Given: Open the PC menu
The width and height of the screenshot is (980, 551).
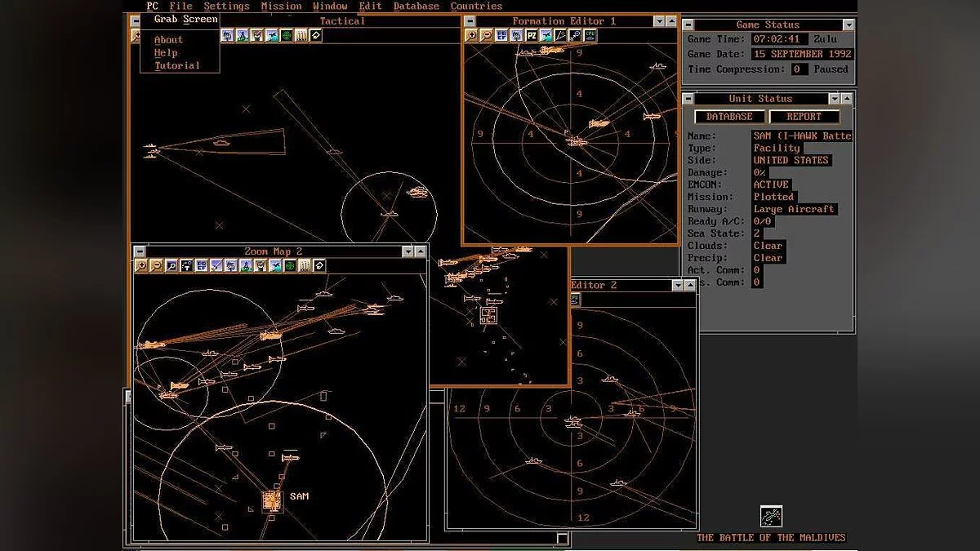Looking at the screenshot, I should (x=152, y=6).
